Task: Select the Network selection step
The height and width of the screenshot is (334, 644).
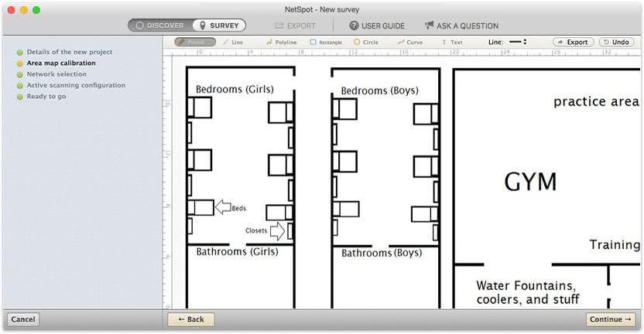Action: click(57, 74)
